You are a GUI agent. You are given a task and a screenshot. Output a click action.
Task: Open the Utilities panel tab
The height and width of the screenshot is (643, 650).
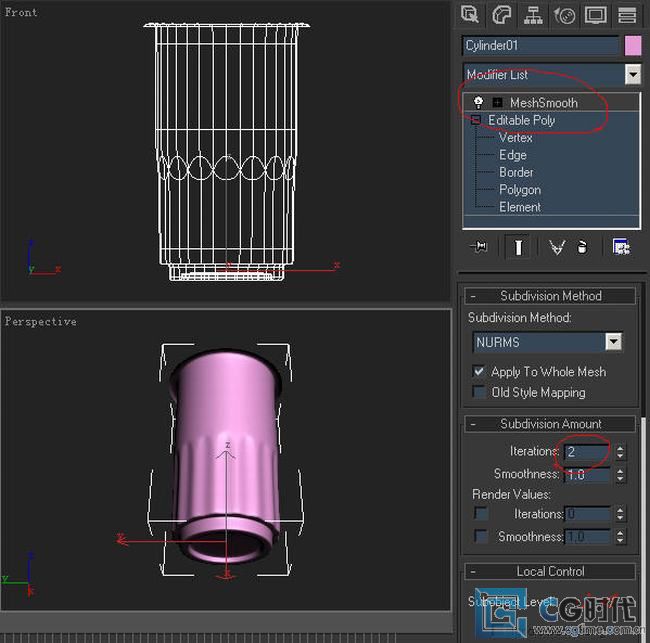(x=627, y=15)
